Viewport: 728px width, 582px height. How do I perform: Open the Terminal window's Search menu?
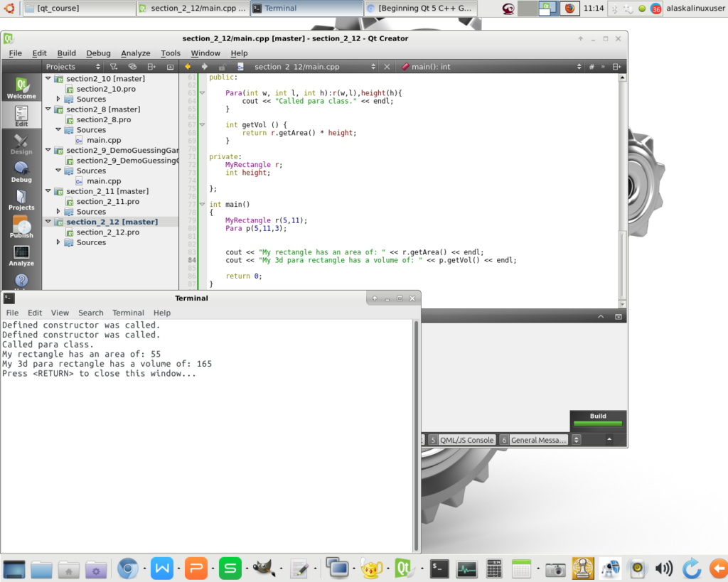tap(90, 313)
